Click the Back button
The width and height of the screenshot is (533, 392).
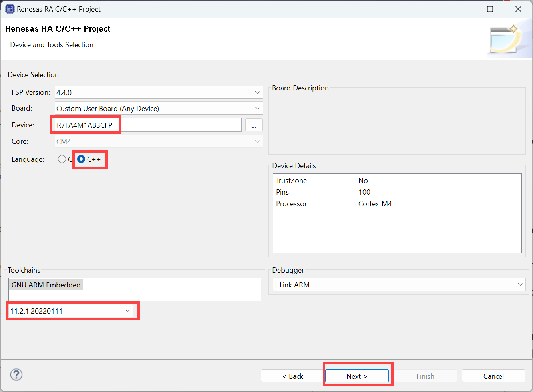point(293,376)
